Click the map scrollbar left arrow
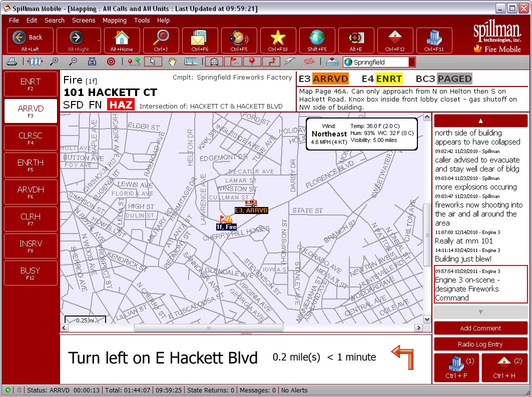This screenshot has height=397, width=532. coord(64,327)
